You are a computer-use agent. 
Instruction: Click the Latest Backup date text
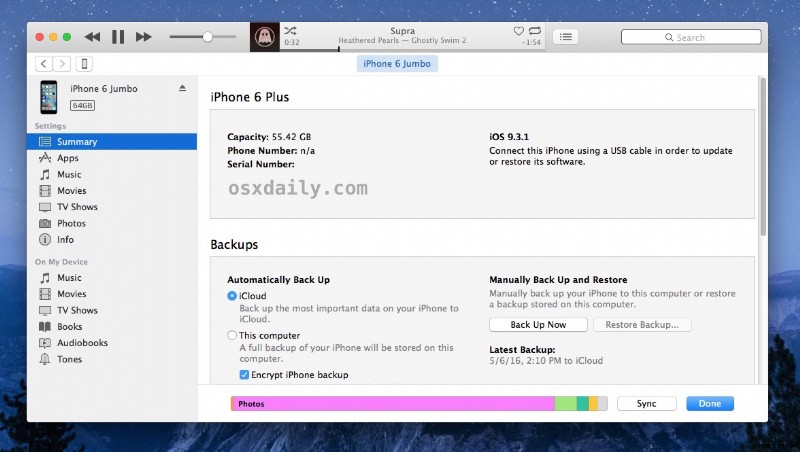[546, 361]
